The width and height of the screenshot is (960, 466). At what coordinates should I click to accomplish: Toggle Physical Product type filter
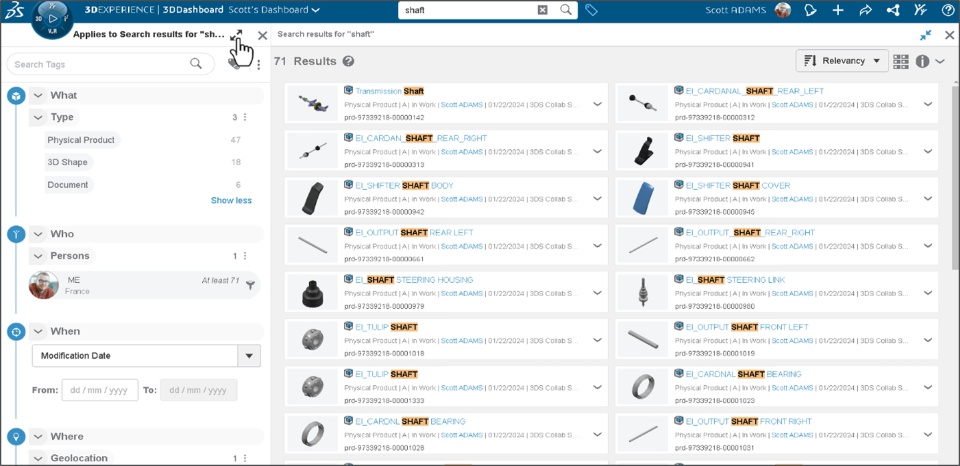click(82, 140)
